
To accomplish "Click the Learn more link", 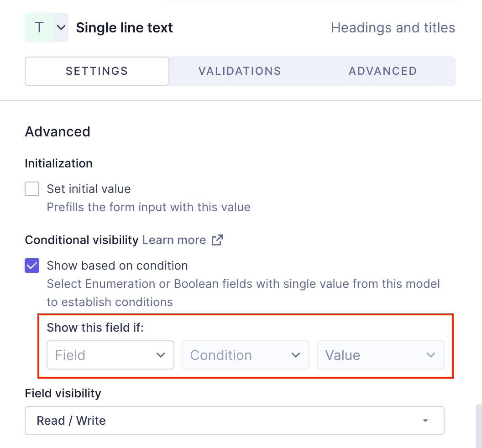I will (x=174, y=240).
